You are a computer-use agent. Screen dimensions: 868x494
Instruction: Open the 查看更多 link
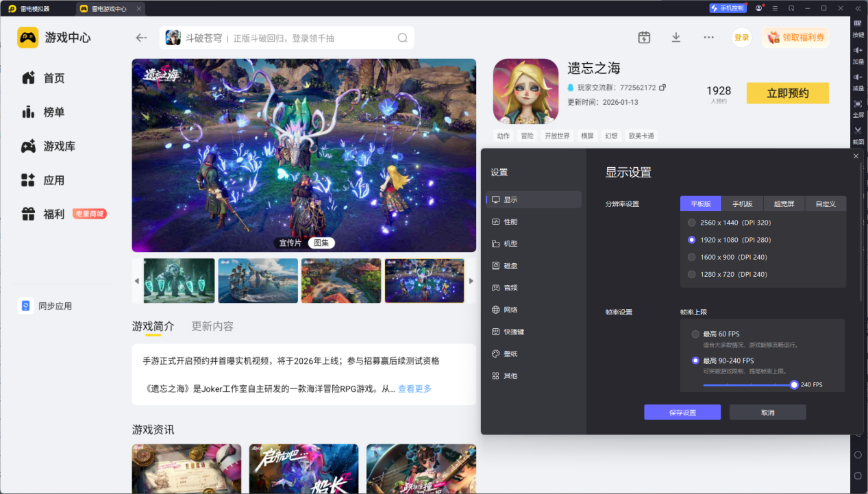click(x=414, y=388)
